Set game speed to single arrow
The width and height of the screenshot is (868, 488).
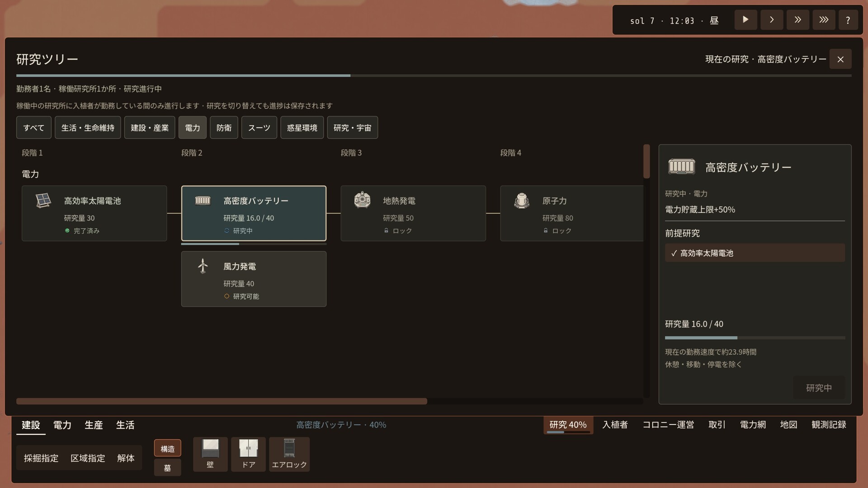772,20
